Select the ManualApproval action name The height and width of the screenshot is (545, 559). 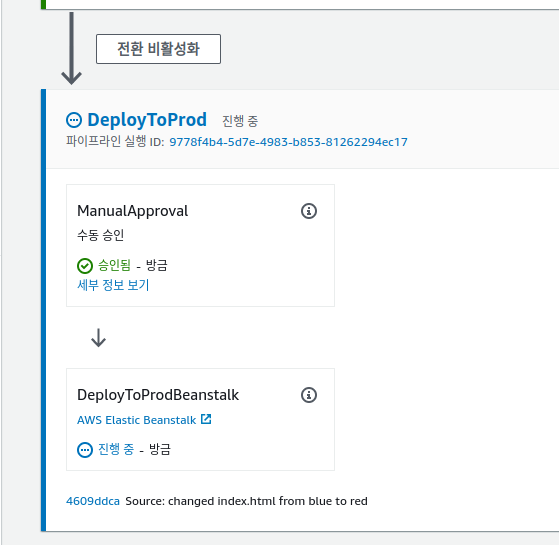[133, 211]
